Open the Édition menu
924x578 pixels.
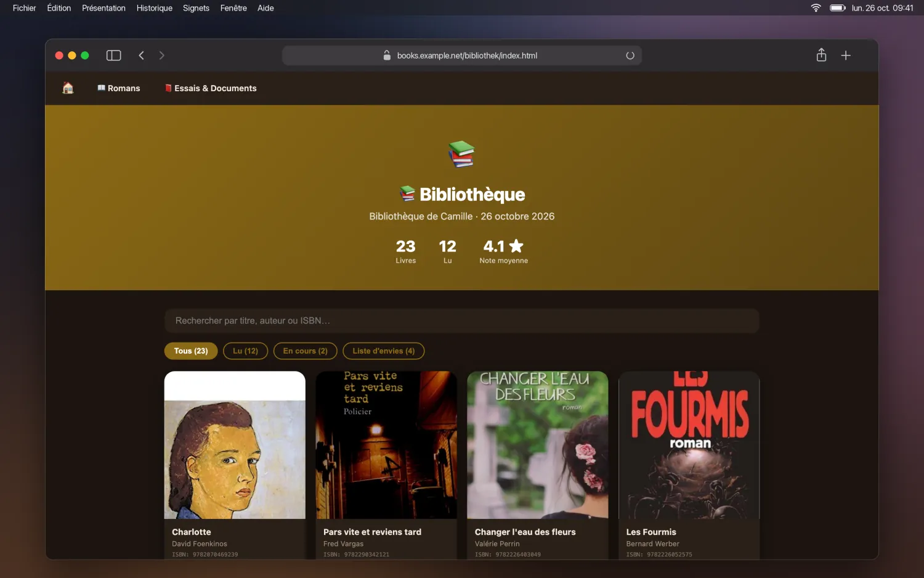pyautogui.click(x=59, y=8)
